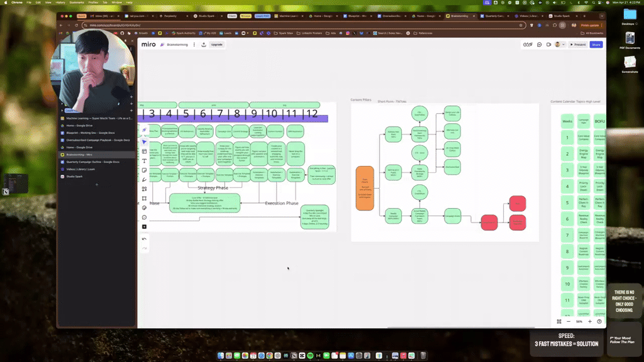Select the Text tool in Miro toolbar
644x362 pixels.
tap(144, 161)
